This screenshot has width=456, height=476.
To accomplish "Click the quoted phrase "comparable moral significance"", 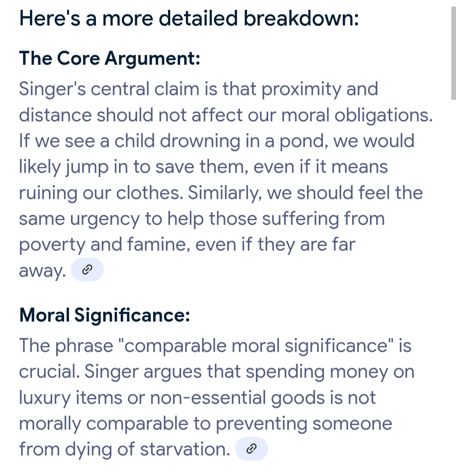I will click(x=256, y=346).
